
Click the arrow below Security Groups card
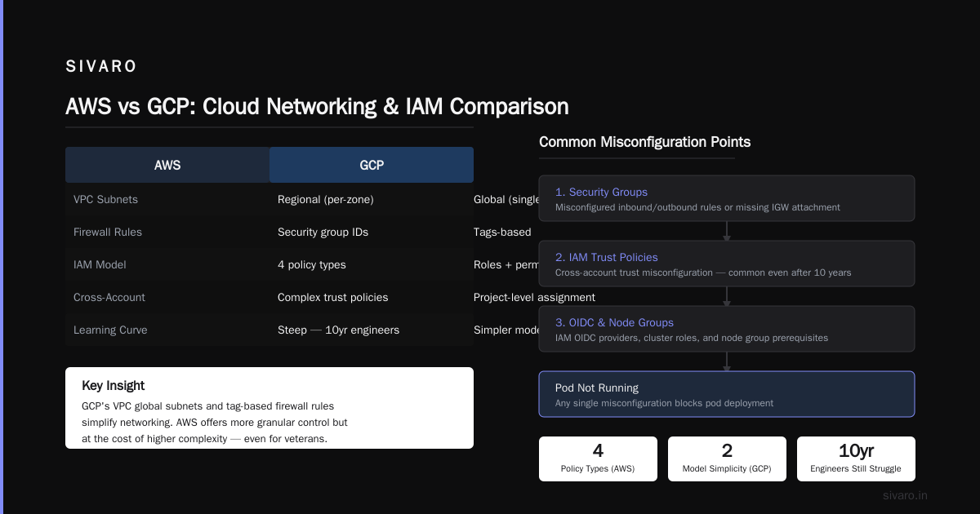[727, 231]
